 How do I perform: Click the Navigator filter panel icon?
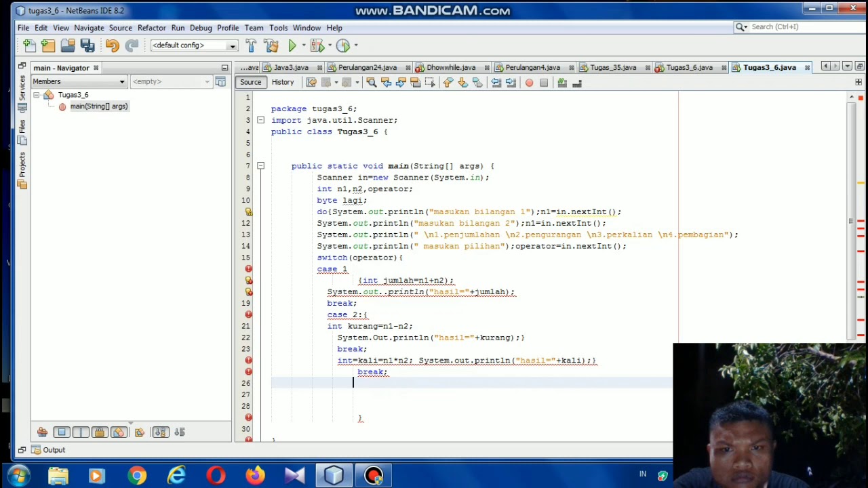pos(220,81)
